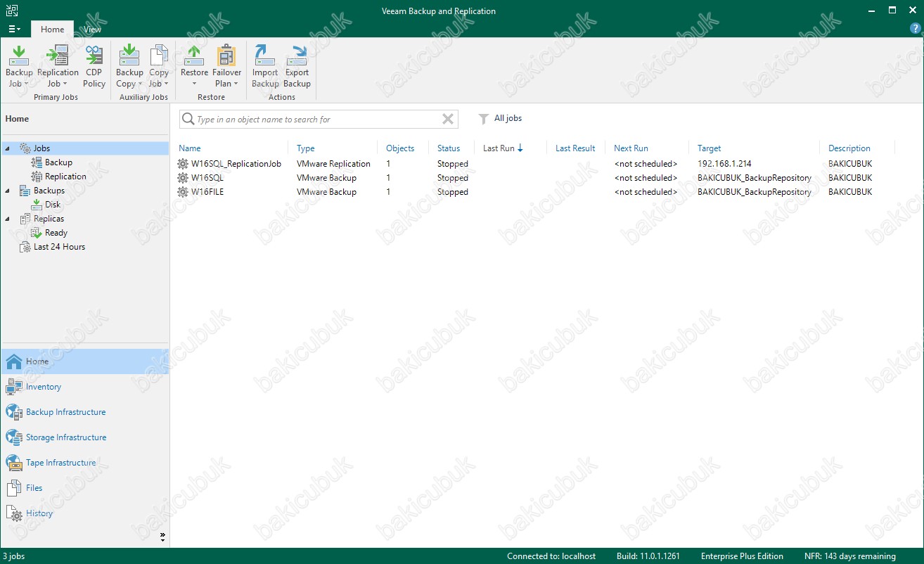This screenshot has height=564, width=924.
Task: Sort by the Name column header
Action: coord(190,148)
